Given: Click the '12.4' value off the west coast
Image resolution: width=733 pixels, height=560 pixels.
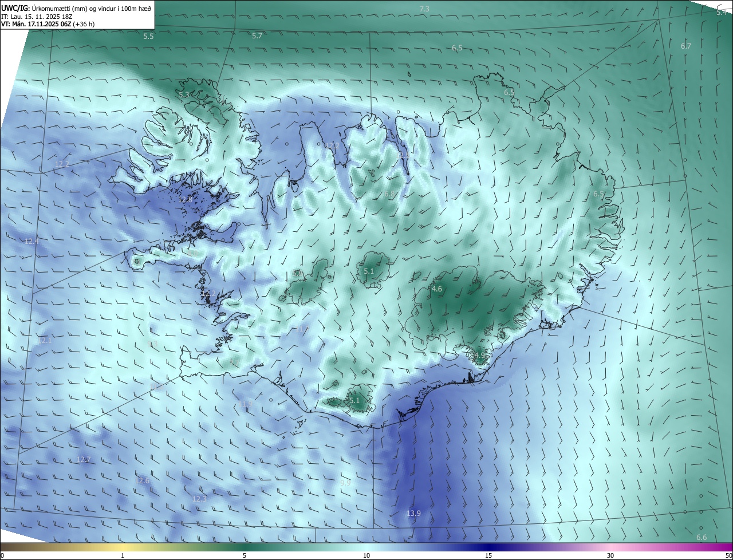Looking at the screenshot, I should (x=31, y=242).
